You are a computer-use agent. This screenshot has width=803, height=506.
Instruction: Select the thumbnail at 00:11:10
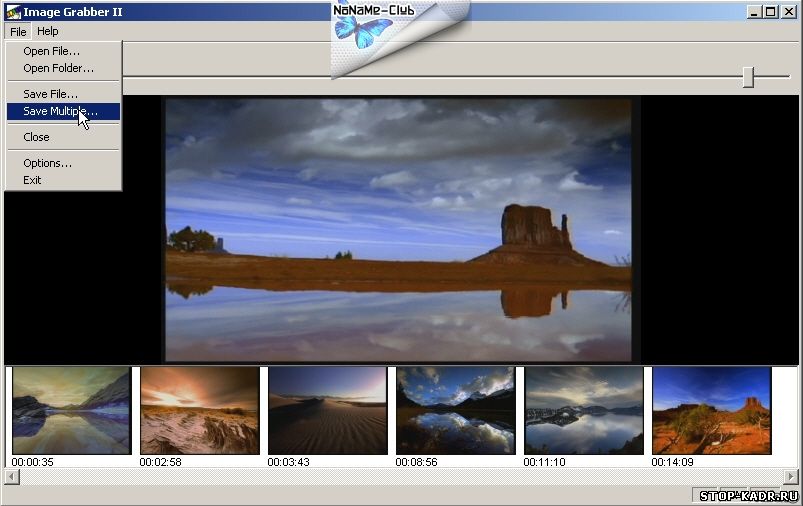pyautogui.click(x=584, y=410)
